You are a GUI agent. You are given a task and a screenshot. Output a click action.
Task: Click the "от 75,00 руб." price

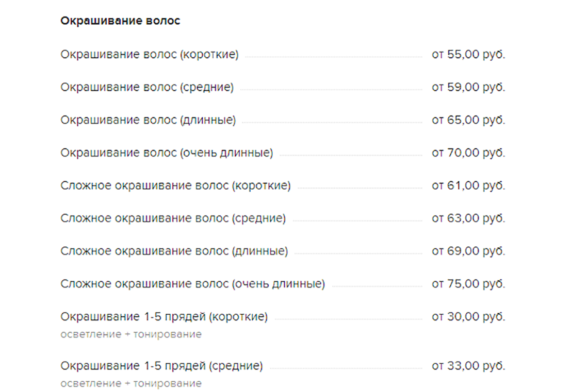[468, 284]
